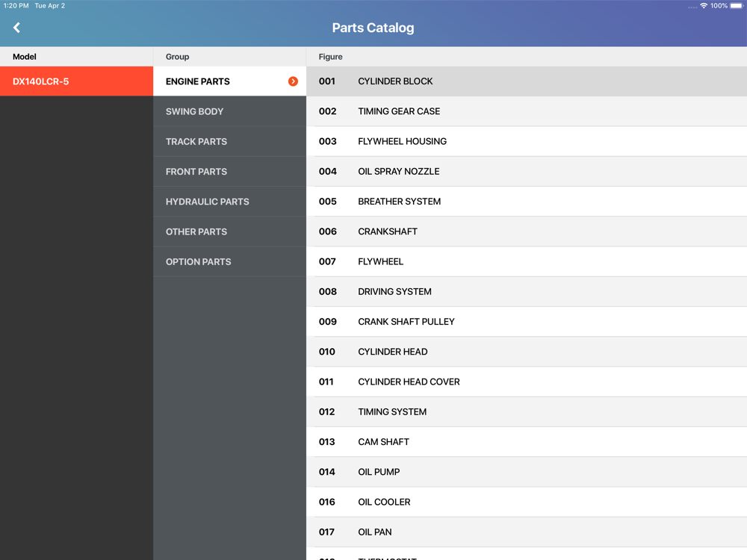Go back using the top-left arrow
Image resolution: width=747 pixels, height=560 pixels.
click(16, 28)
